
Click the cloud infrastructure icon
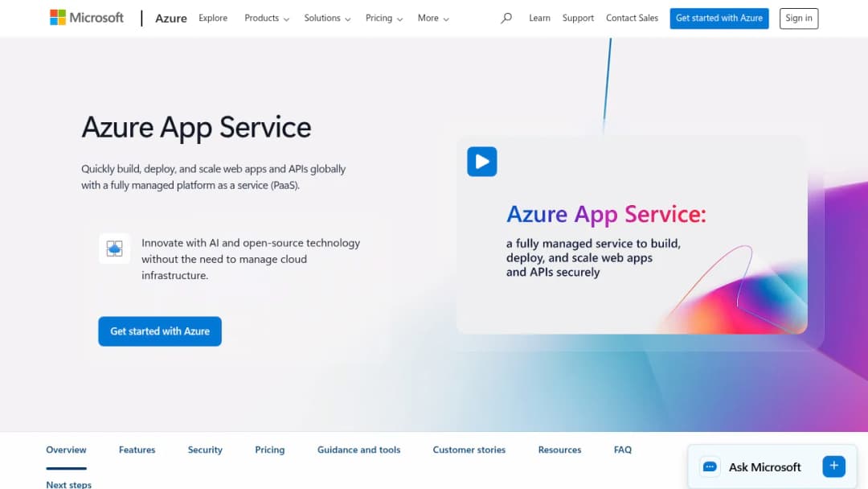pyautogui.click(x=115, y=249)
